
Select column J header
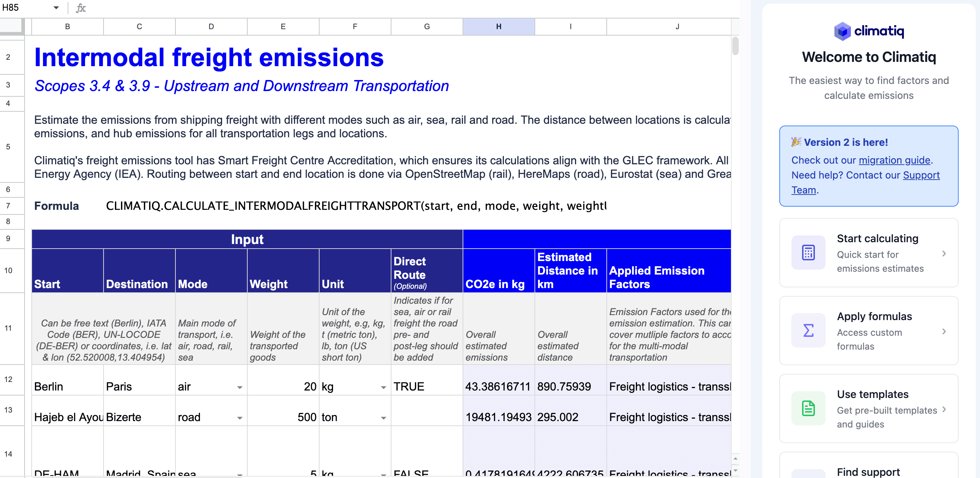tap(677, 27)
